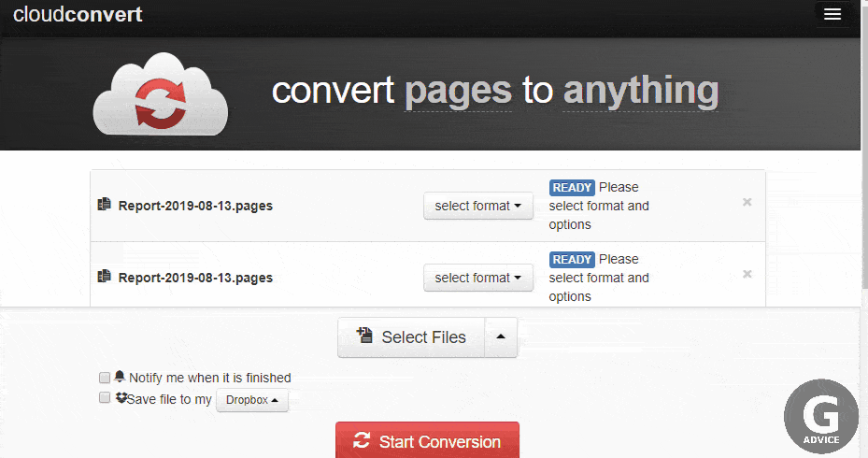The image size is (868, 458).
Task: Remove the first file with the X
Action: (747, 202)
